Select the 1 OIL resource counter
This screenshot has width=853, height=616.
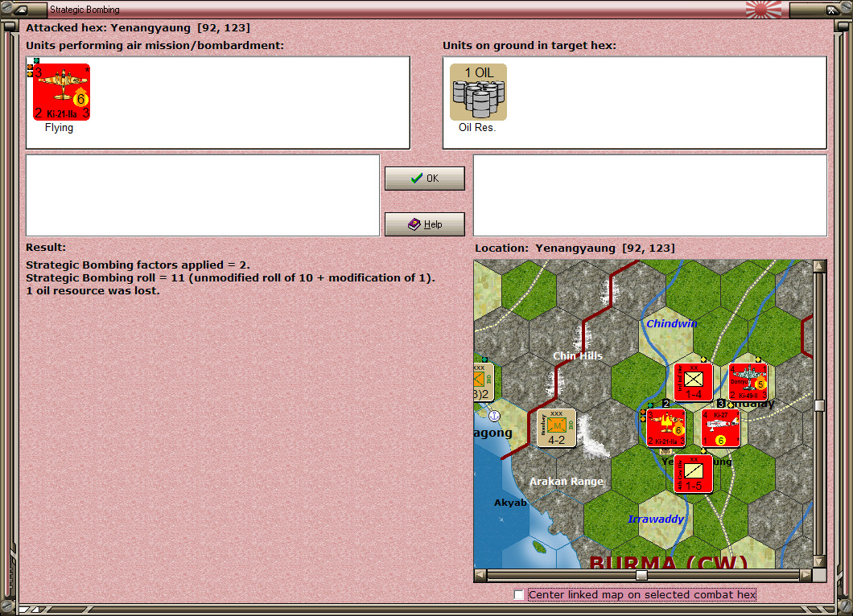(478, 92)
